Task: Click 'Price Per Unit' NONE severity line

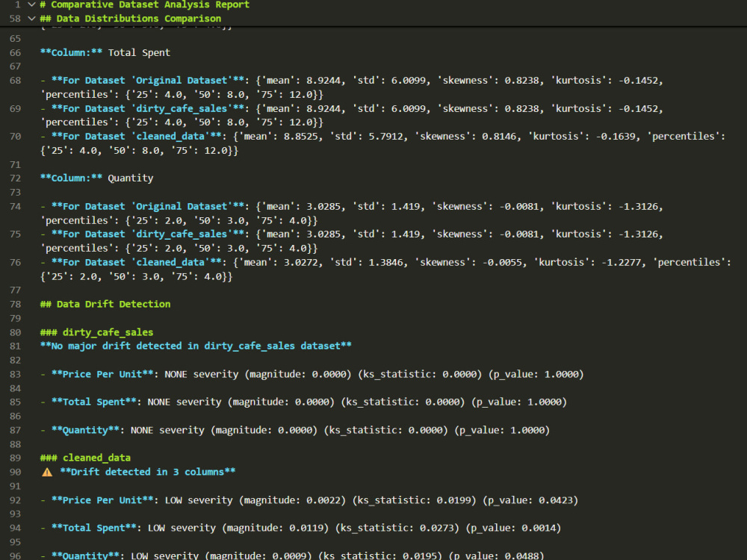Action: [x=312, y=374]
